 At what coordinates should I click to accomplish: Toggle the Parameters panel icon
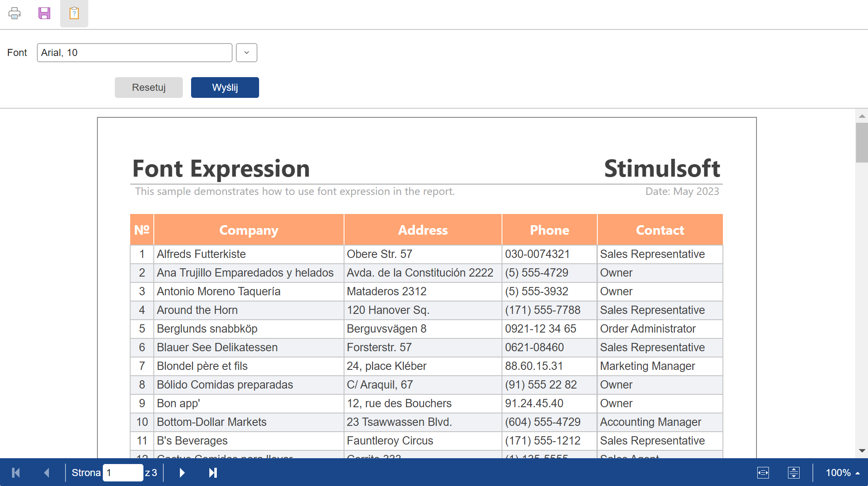pos(74,13)
